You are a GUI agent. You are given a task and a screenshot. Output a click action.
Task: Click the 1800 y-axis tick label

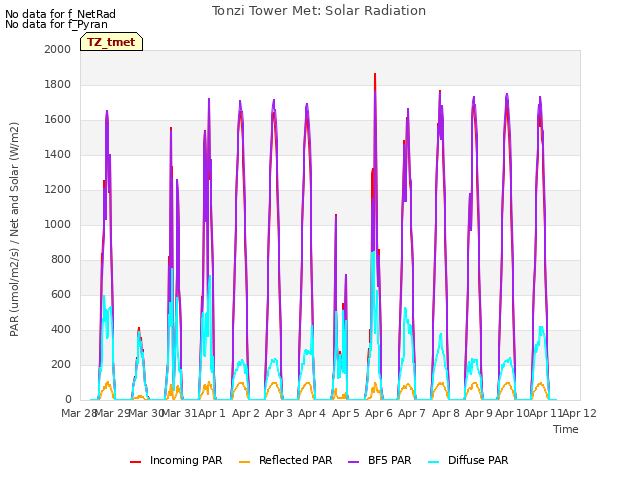tap(58, 84)
